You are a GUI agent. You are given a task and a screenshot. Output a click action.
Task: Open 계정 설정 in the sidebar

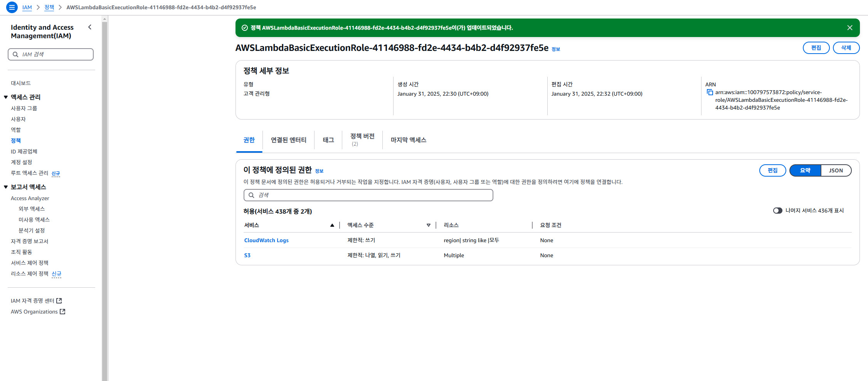(x=21, y=162)
